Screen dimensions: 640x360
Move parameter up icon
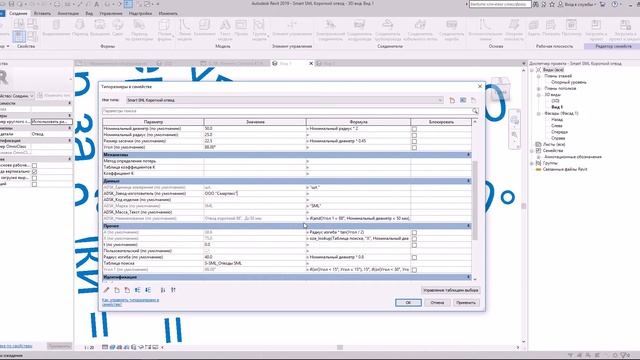coord(138,290)
